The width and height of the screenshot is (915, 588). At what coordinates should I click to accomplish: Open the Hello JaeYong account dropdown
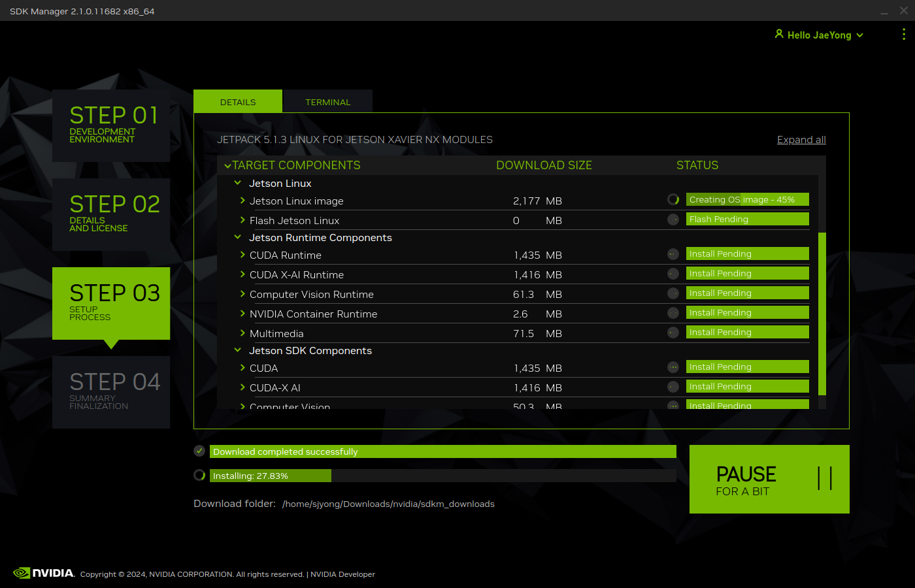pyautogui.click(x=820, y=35)
